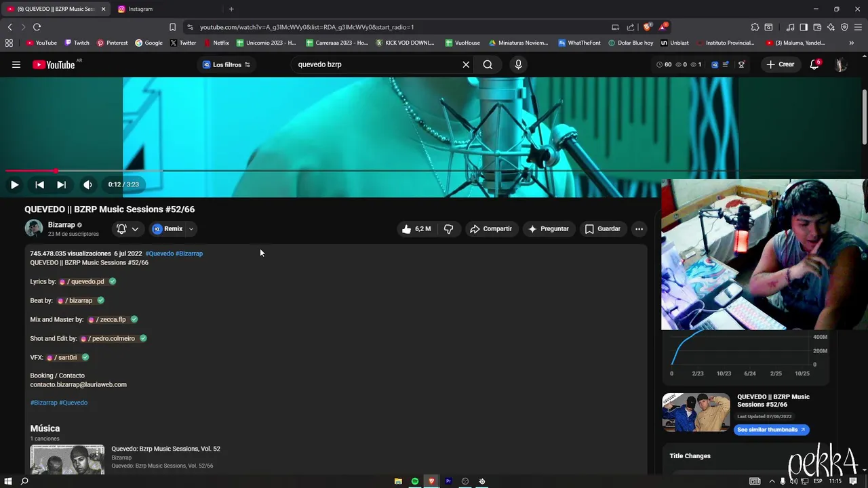Skip to the next video
The height and width of the screenshot is (488, 868).
[x=61, y=184]
